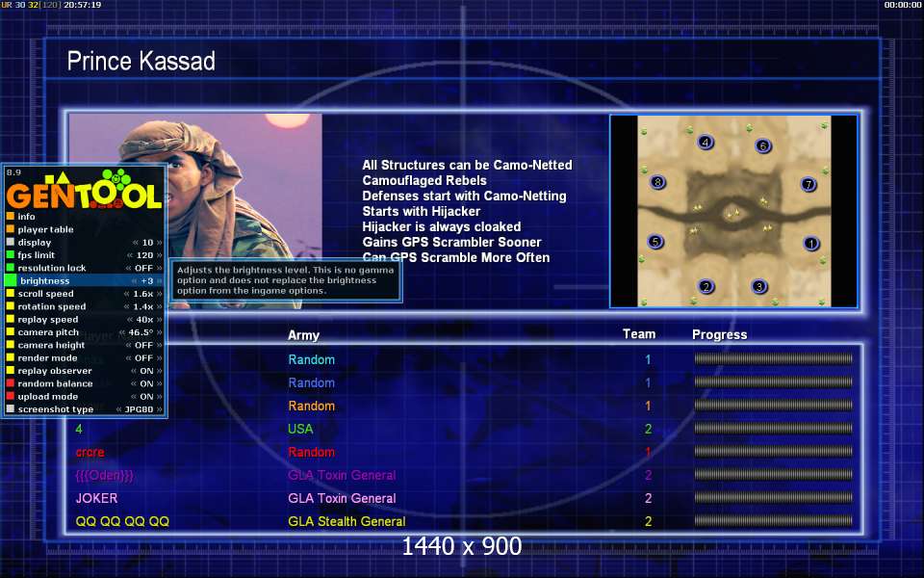Click GLA Stealth General army text
The height and width of the screenshot is (578, 924).
(x=346, y=521)
